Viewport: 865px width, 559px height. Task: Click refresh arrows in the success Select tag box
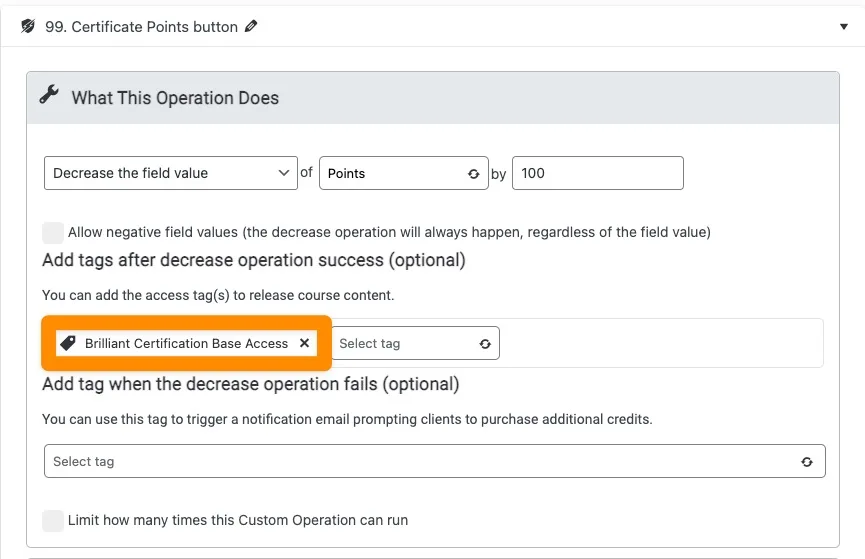(485, 344)
